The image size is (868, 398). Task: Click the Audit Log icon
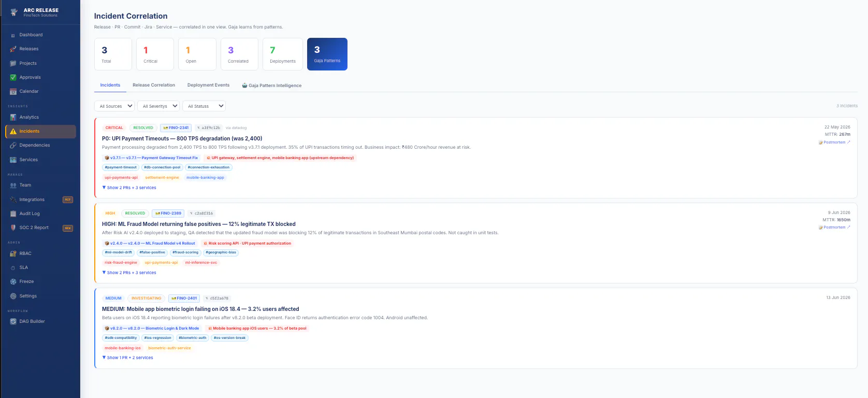coord(13,214)
